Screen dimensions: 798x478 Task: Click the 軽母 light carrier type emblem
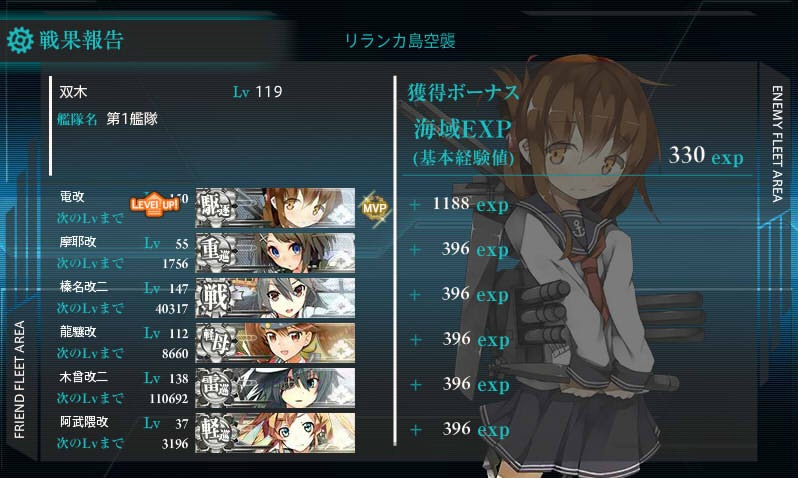(216, 343)
